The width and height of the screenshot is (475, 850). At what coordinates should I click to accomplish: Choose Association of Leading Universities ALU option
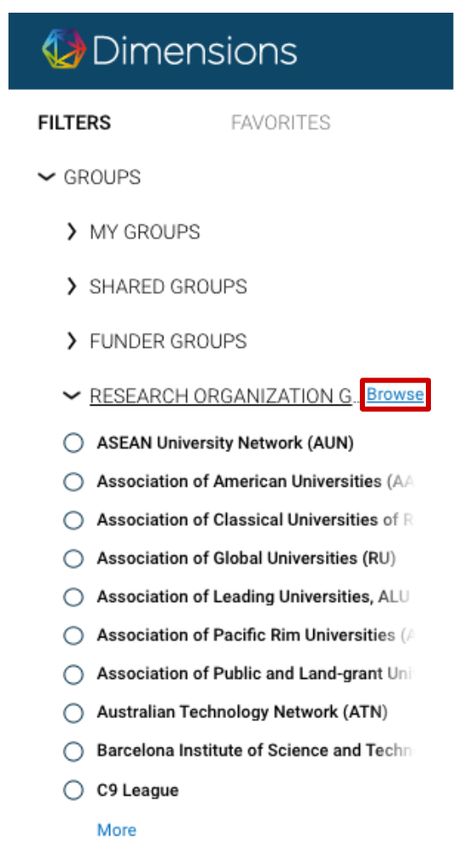coord(73,597)
